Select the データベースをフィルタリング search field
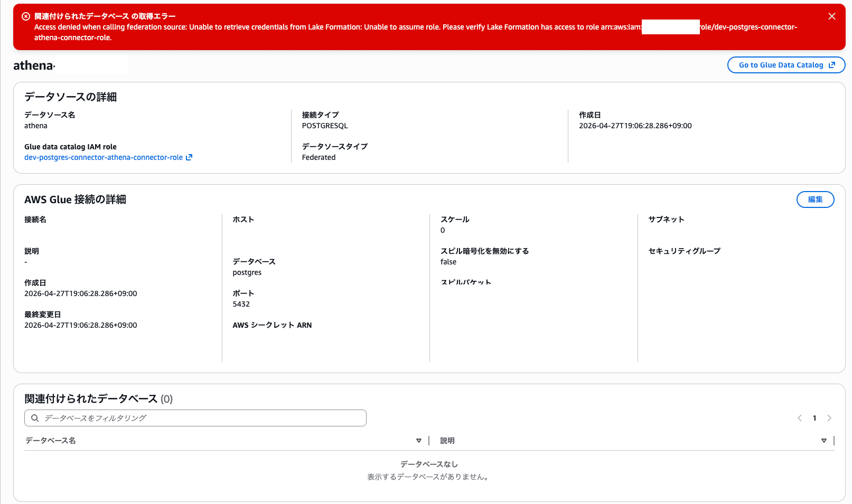This screenshot has height=504, width=852. tap(195, 417)
